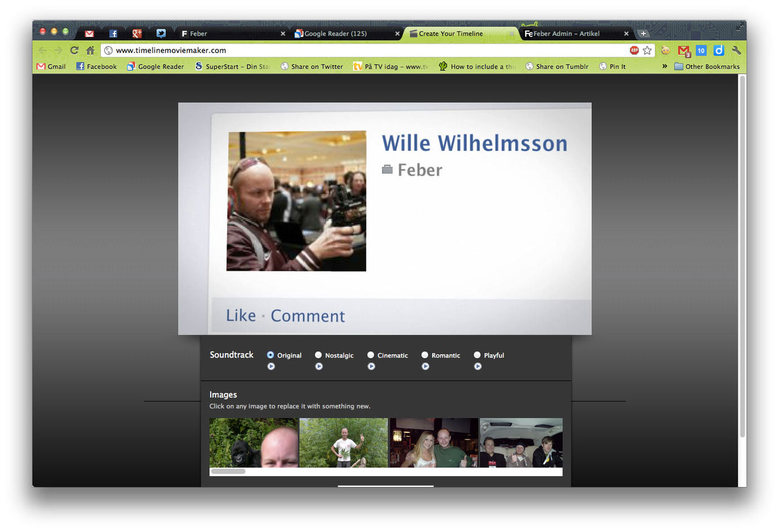Screen dimensions: 779x532
Task: Click the Adblock Plus extension icon
Action: click(x=634, y=51)
